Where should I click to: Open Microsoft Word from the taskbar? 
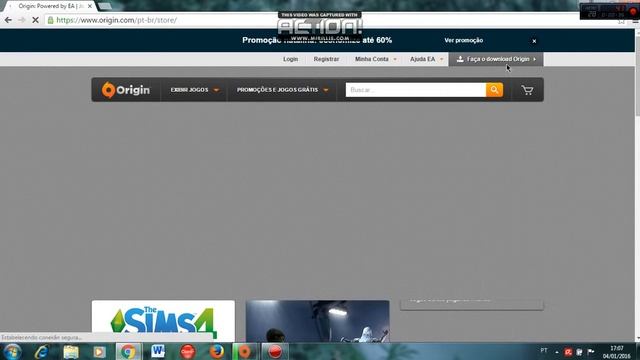pos(158,351)
